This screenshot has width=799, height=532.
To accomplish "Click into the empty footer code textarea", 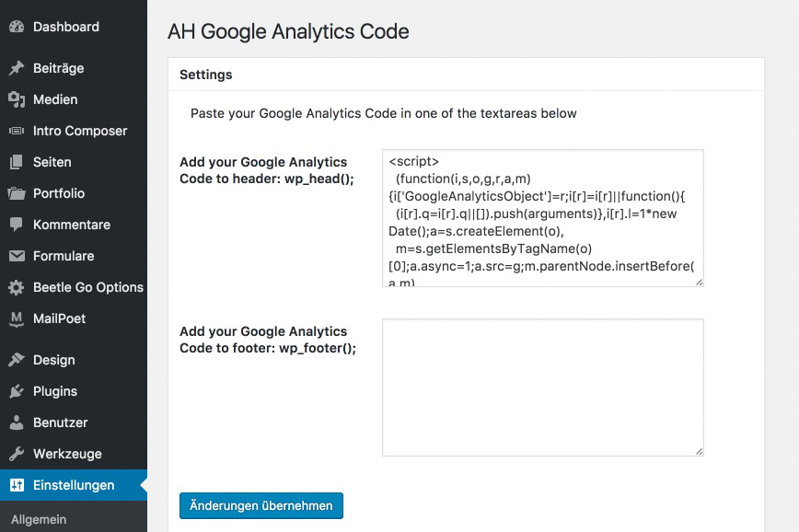I will coord(543,387).
